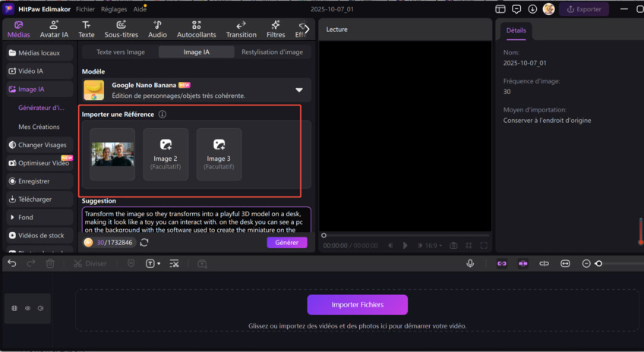Open the Avatar IA tool
644x352 pixels.
pyautogui.click(x=54, y=30)
